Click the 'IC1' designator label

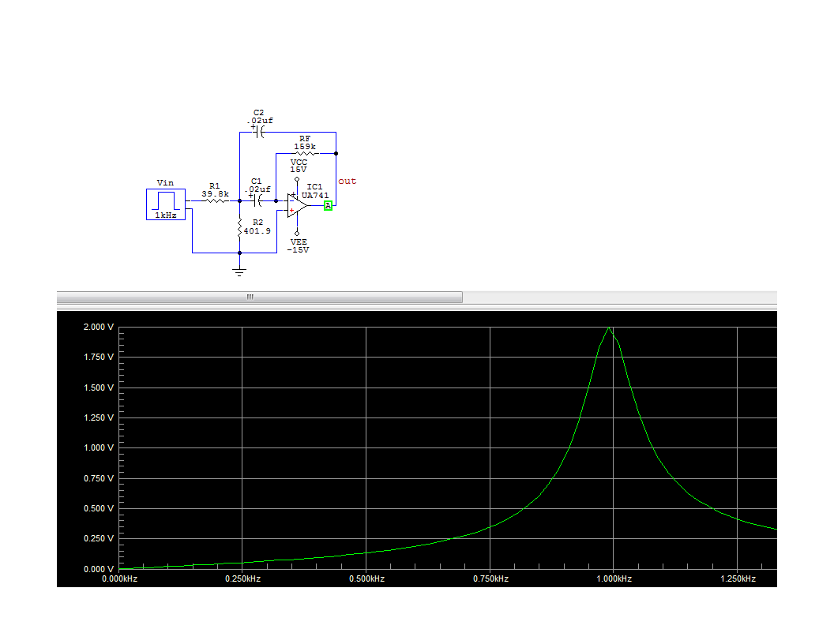click(x=314, y=187)
